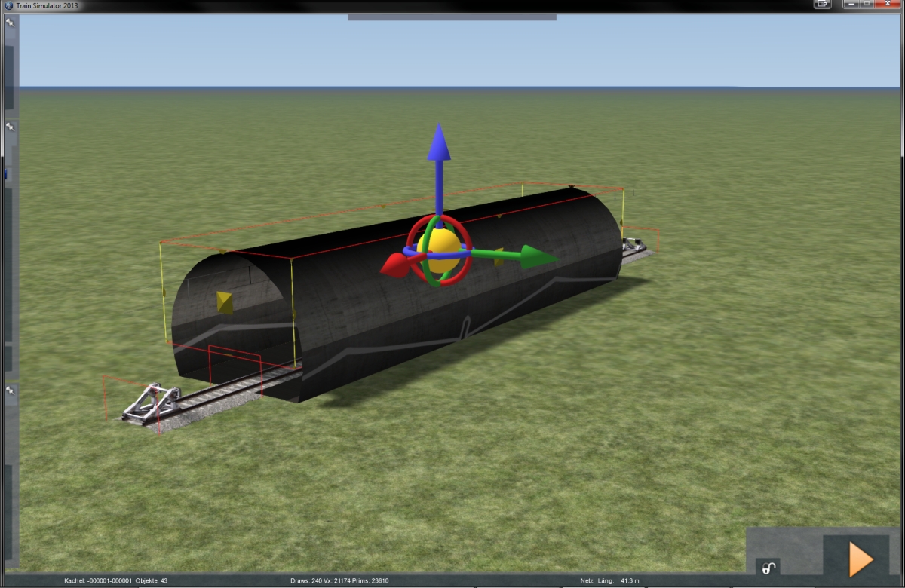
Task: Click the 'Draws: 240' status text
Action: click(306, 580)
